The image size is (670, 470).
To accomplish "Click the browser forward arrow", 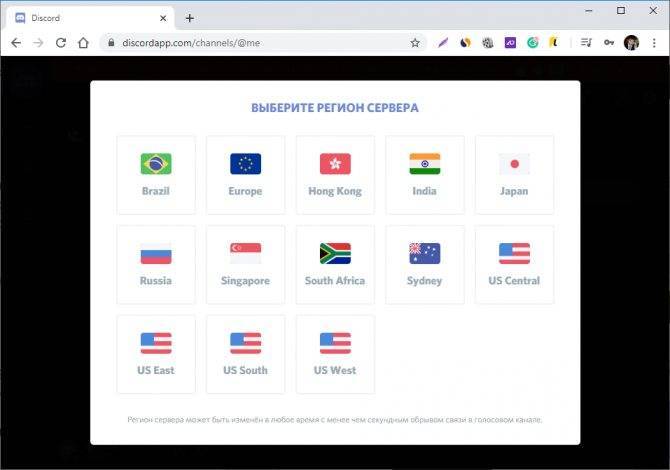I will click(x=38, y=43).
